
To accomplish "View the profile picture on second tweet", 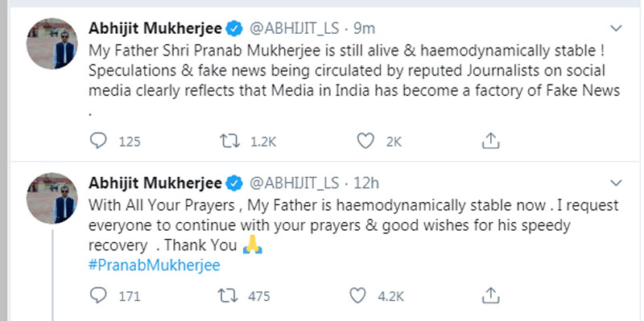I will [52, 198].
